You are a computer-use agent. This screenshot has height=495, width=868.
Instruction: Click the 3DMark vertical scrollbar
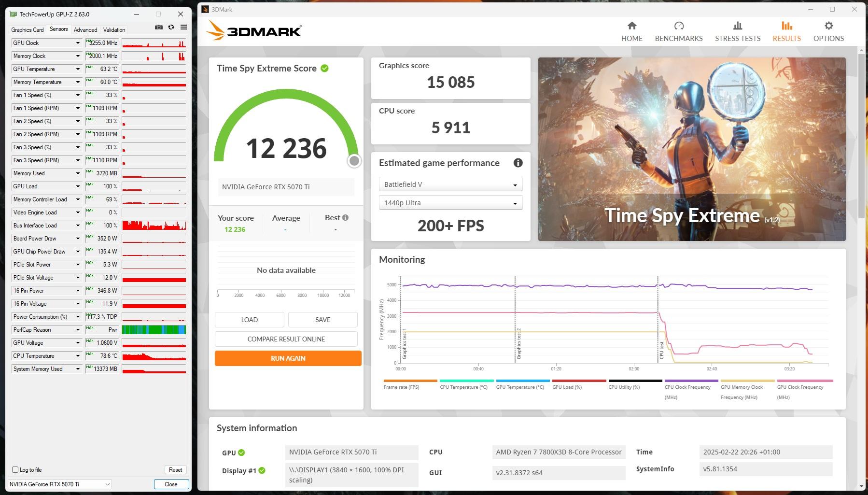click(x=862, y=135)
